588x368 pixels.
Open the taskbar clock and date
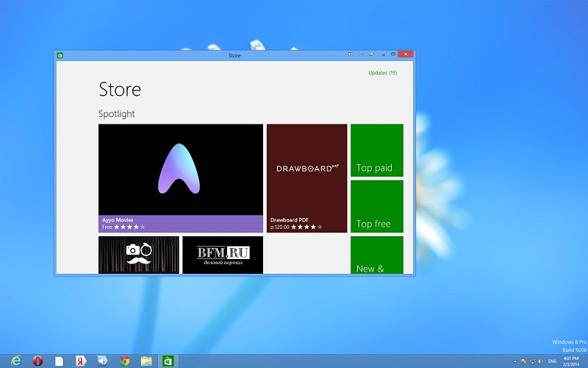pyautogui.click(x=571, y=361)
